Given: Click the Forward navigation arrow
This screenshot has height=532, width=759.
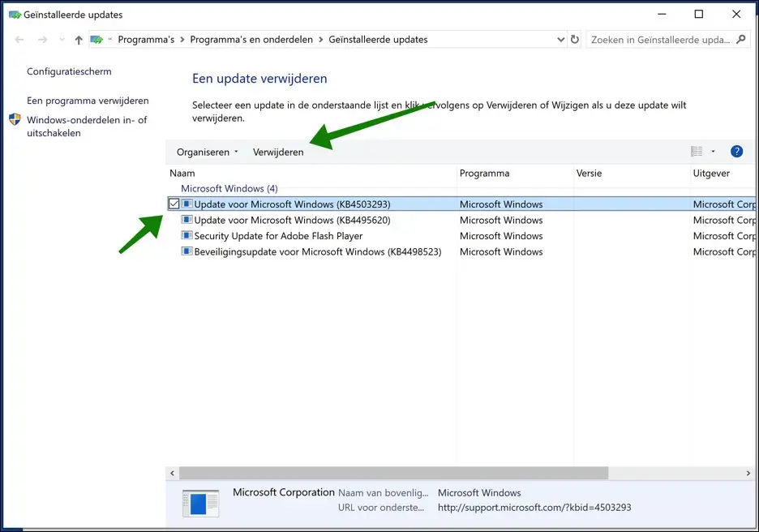Looking at the screenshot, I should click(x=43, y=40).
